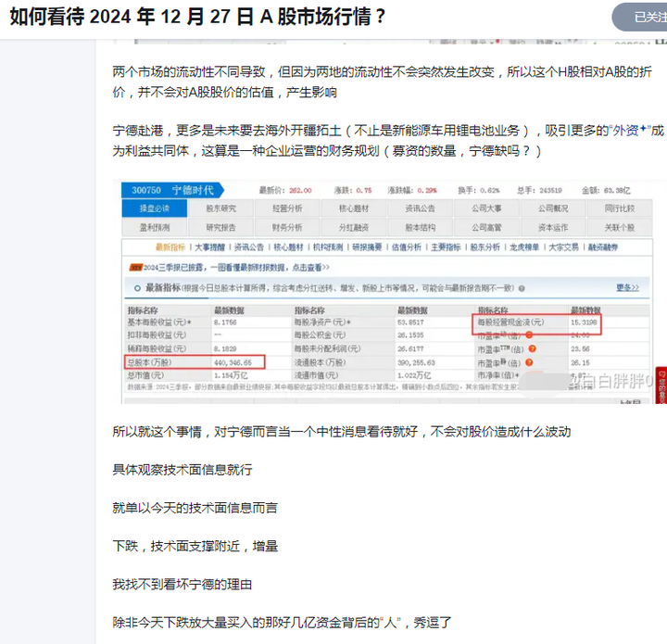The height and width of the screenshot is (644, 667).
Task: Click the orange 最新指标 sub-nav link
Action: [170, 247]
